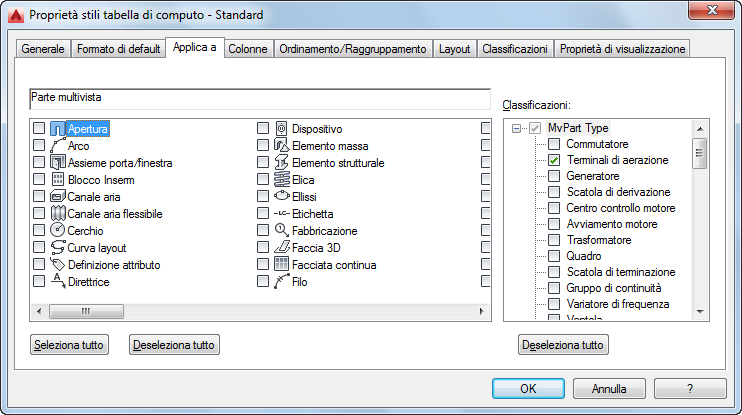Click the Blocco Inserm icon
742x415 pixels.
coord(57,180)
